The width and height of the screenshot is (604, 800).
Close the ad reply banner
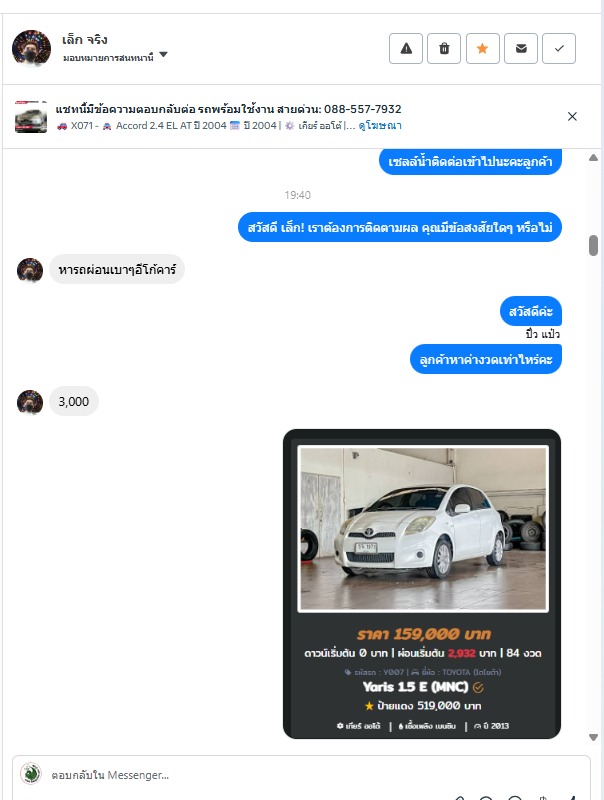572,116
